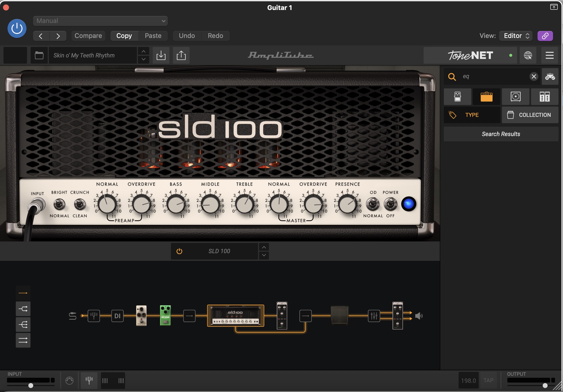Screen dimensions: 563x392
Task: Open the ToneNET panel
Action: pos(470,55)
